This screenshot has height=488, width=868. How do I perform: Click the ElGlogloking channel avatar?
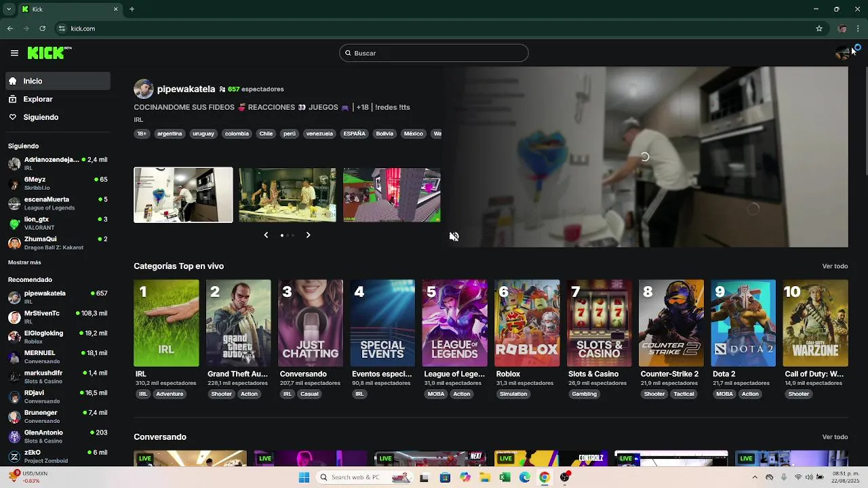14,337
